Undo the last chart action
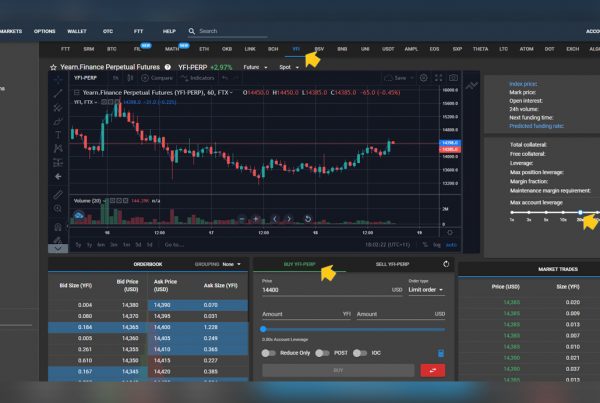The image size is (600, 403). tap(225, 78)
